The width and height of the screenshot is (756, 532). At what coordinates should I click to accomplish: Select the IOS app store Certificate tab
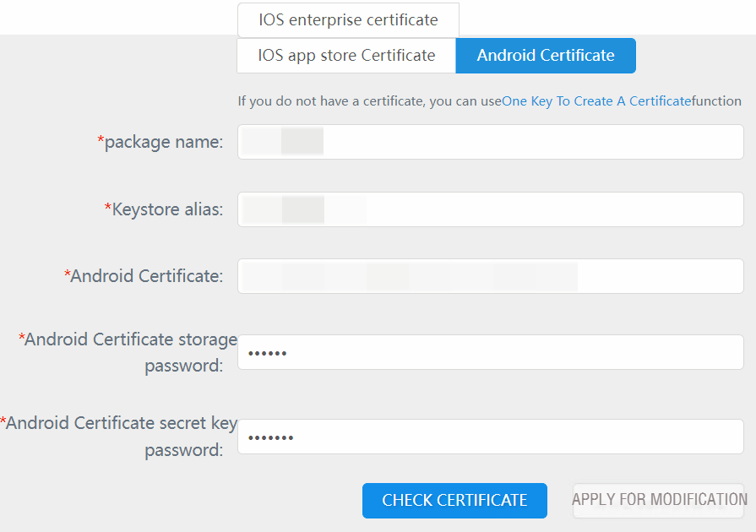[x=345, y=55]
